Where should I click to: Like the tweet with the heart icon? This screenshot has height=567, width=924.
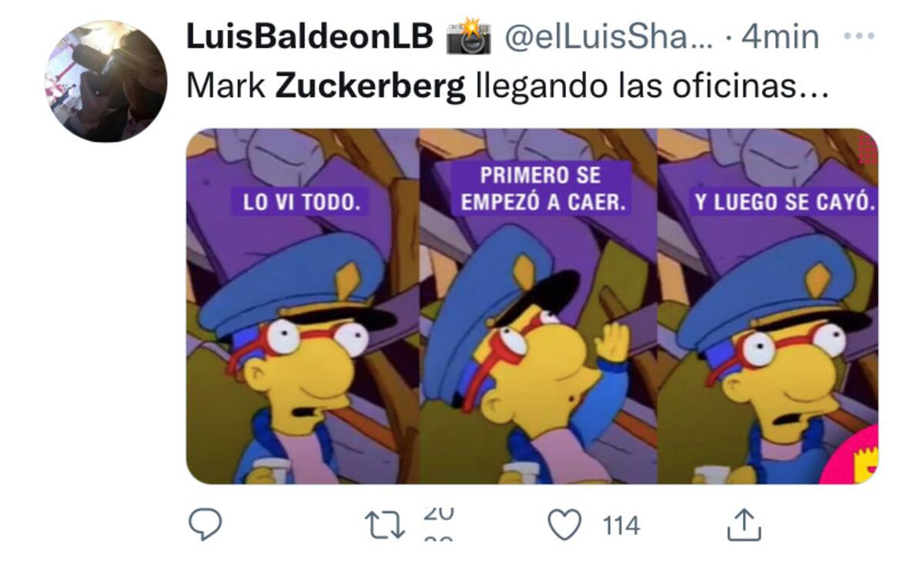pos(564,525)
